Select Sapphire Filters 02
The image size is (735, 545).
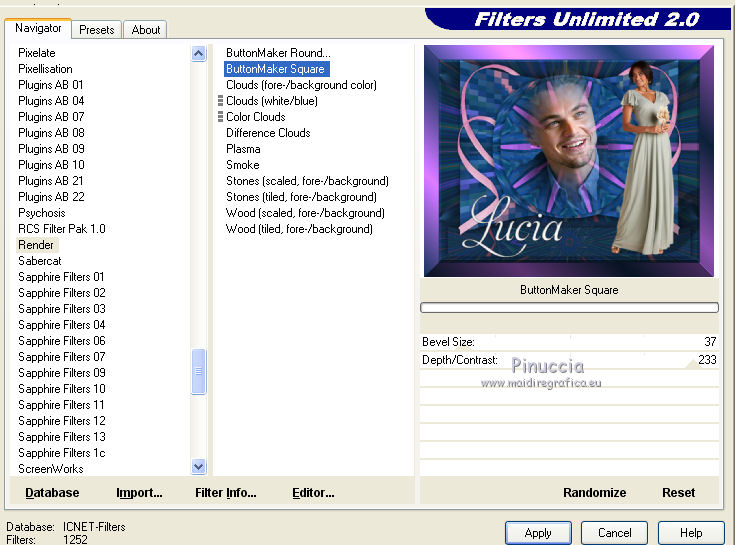click(x=62, y=293)
